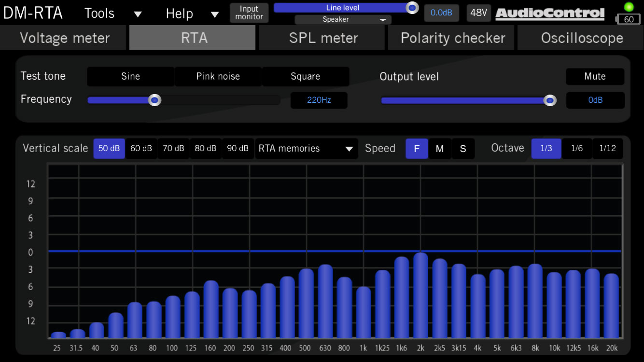This screenshot has height=362, width=644.
Task: Click the 220Hz frequency value field
Action: (x=319, y=100)
